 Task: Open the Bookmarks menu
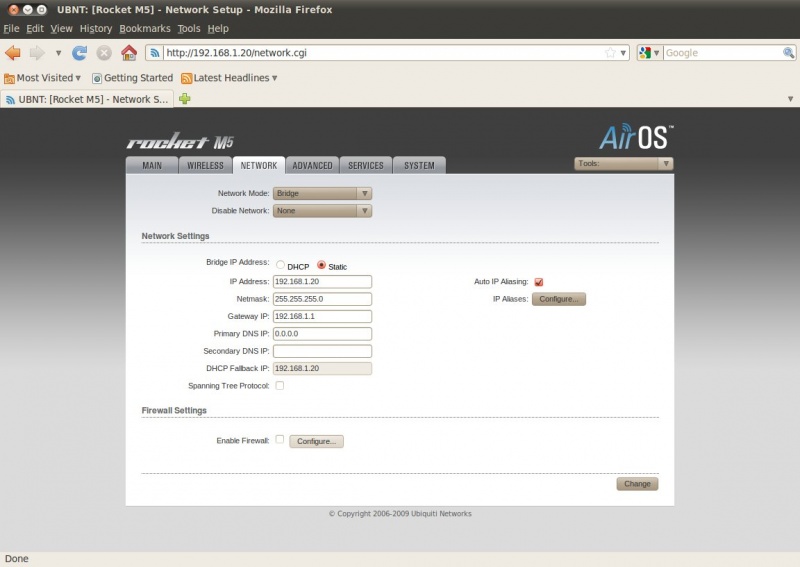pos(145,29)
